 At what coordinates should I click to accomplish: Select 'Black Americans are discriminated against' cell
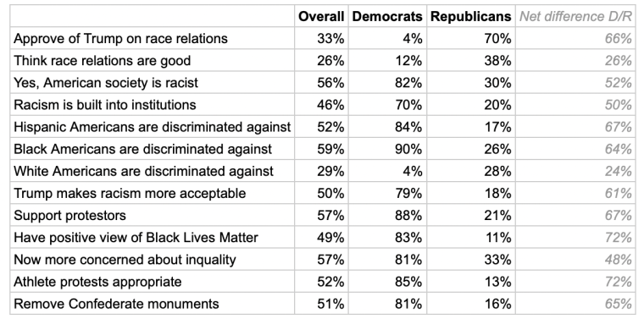click(x=142, y=149)
